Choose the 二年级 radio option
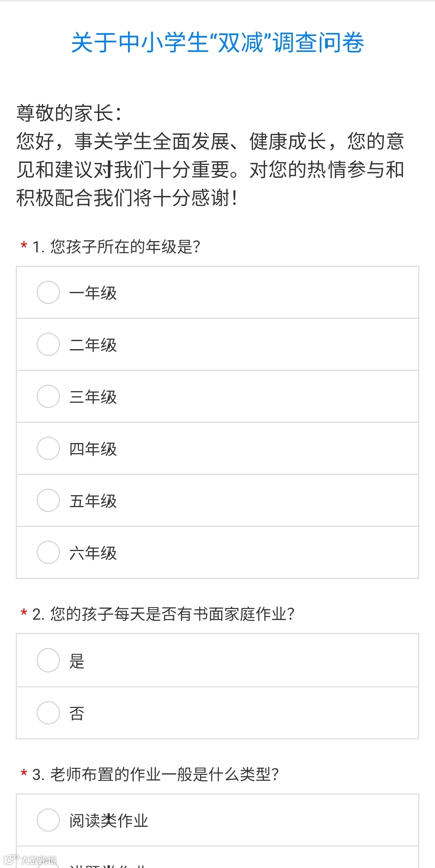The image size is (435, 868). (48, 344)
